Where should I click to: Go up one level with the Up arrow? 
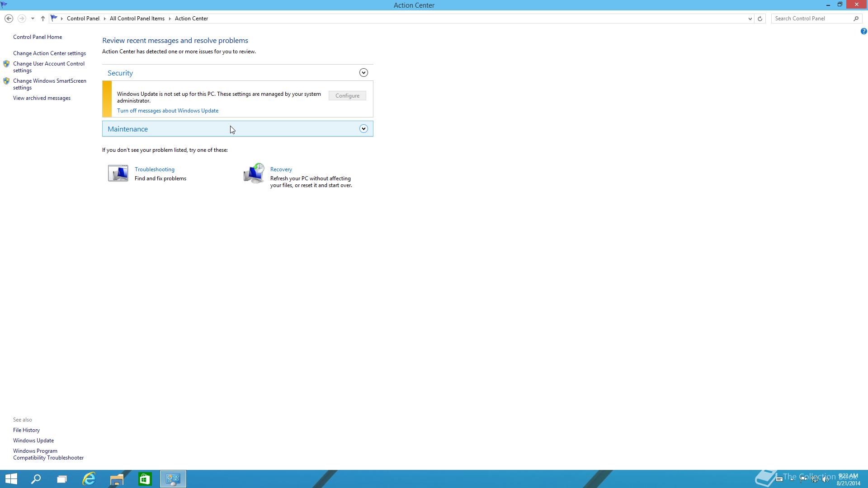coord(42,19)
